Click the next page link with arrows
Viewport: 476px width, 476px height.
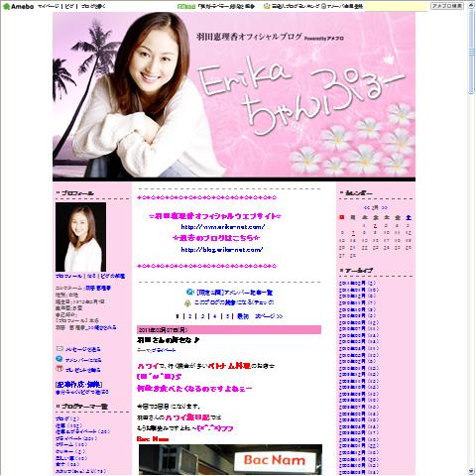pos(269,316)
